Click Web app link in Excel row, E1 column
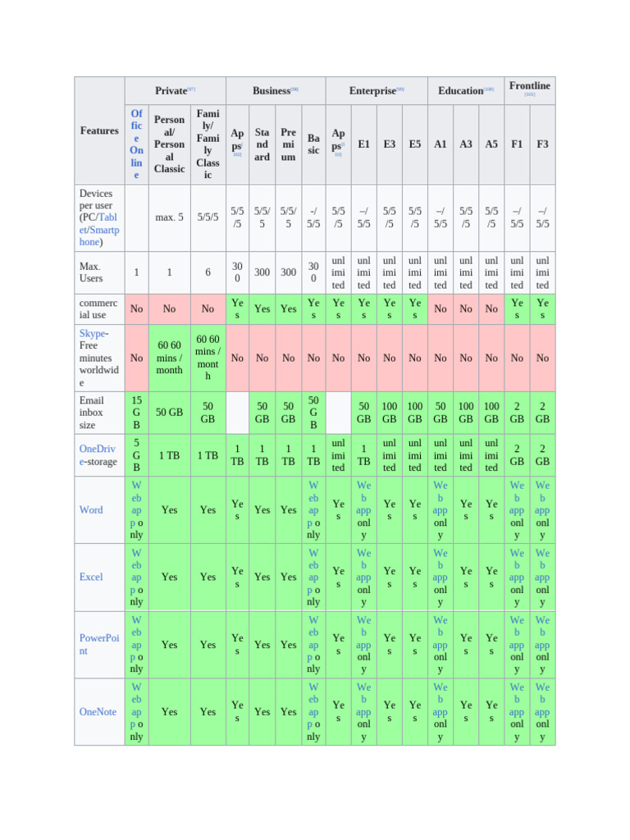Viewport: 630px width, 840px height. (363, 564)
